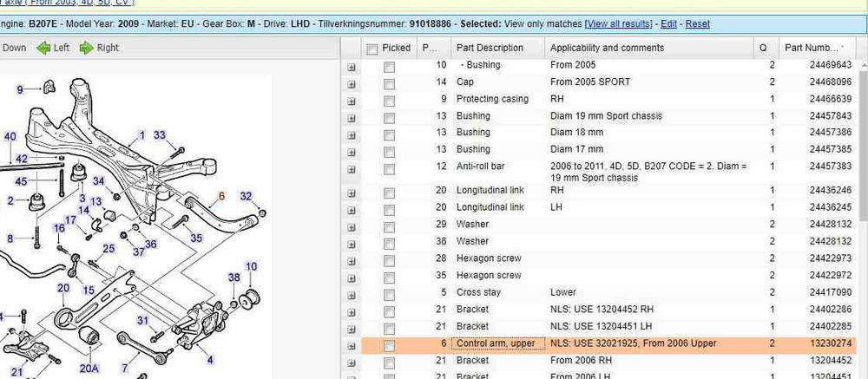
Task: Click the green Left arrow icon
Action: click(x=43, y=49)
